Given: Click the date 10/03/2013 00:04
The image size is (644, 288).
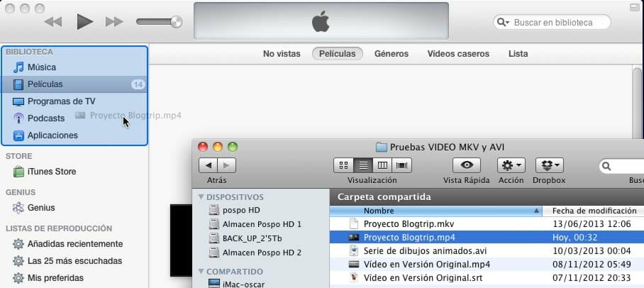Looking at the screenshot, I should [592, 250].
